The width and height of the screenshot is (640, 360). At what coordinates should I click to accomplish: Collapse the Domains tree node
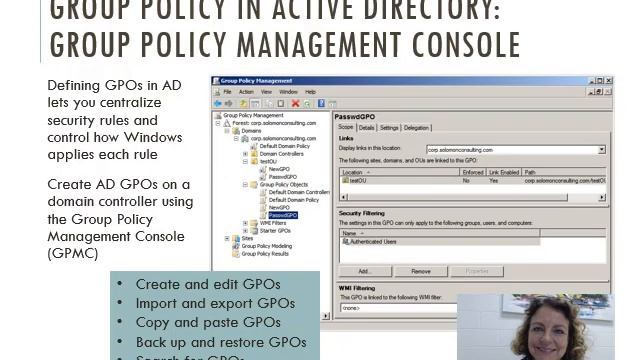coord(227,131)
